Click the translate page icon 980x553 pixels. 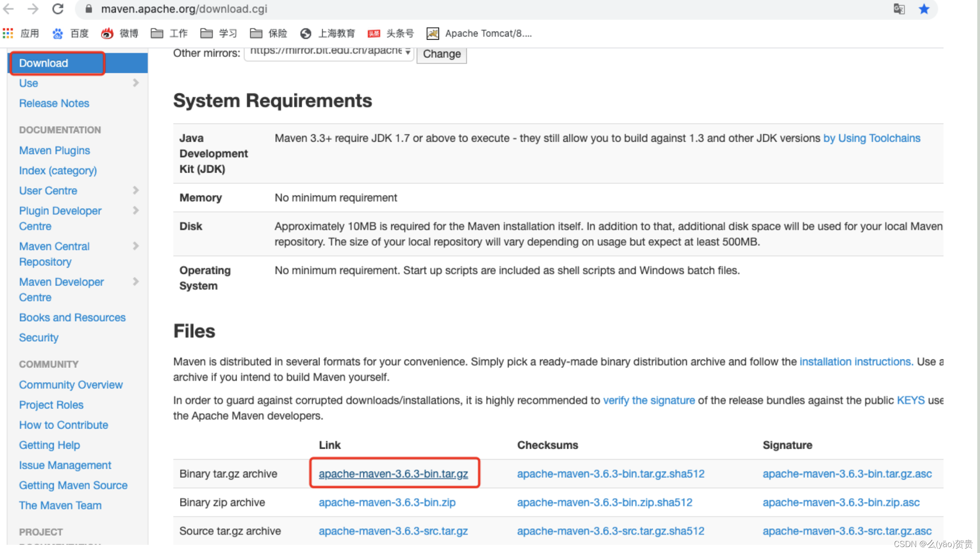tap(899, 9)
